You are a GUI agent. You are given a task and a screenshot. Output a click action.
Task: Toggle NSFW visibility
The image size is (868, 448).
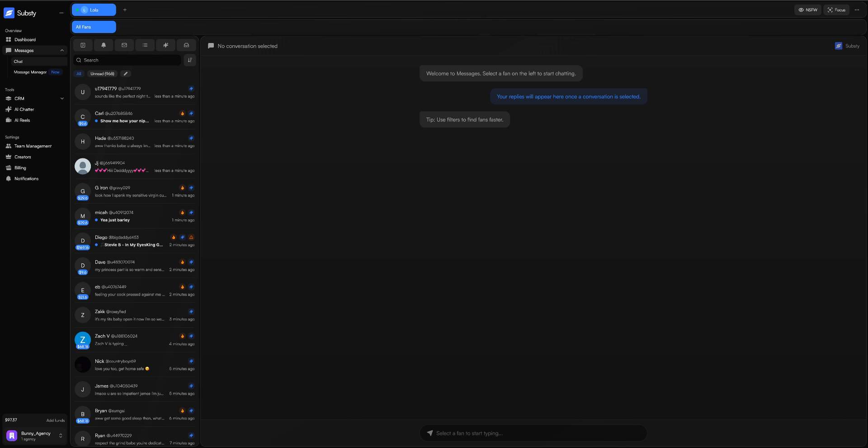pyautogui.click(x=807, y=10)
